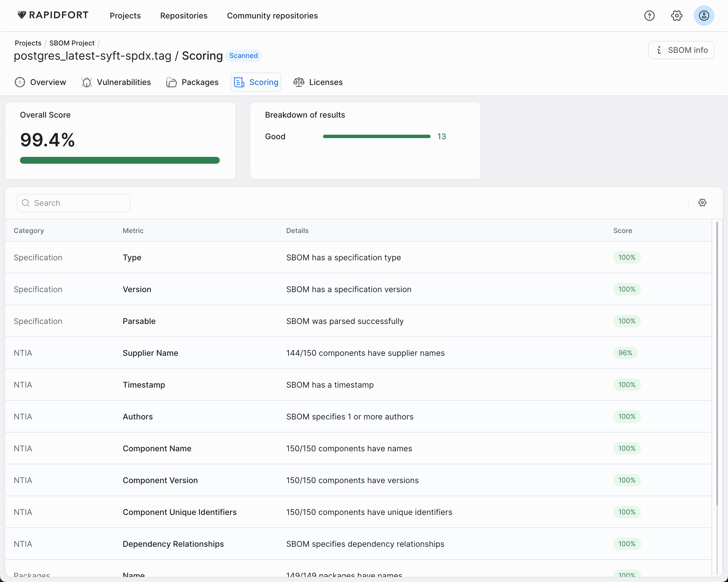
Task: Click '150/150 components have versions' detail
Action: click(x=352, y=481)
